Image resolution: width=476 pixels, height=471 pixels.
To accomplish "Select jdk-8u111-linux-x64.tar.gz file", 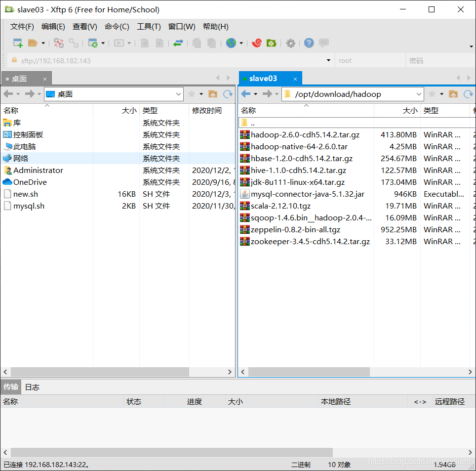I will coord(298,182).
